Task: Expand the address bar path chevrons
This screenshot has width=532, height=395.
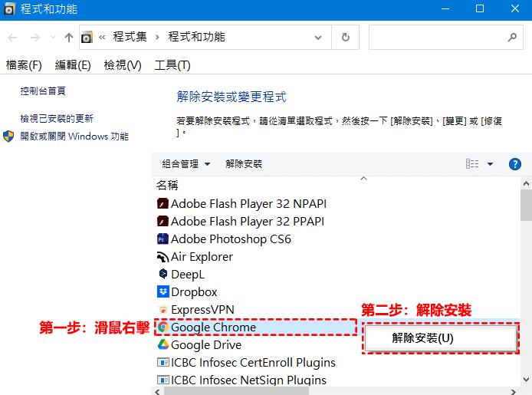Action: point(102,38)
